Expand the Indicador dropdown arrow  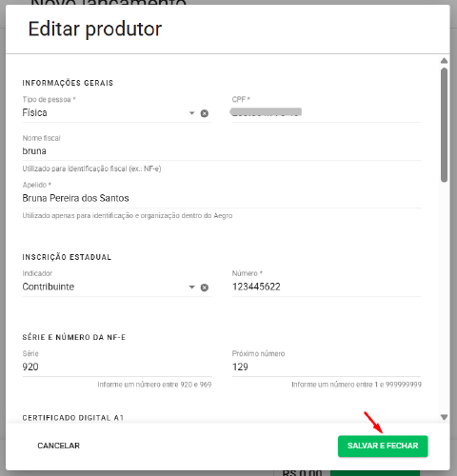[x=191, y=288]
